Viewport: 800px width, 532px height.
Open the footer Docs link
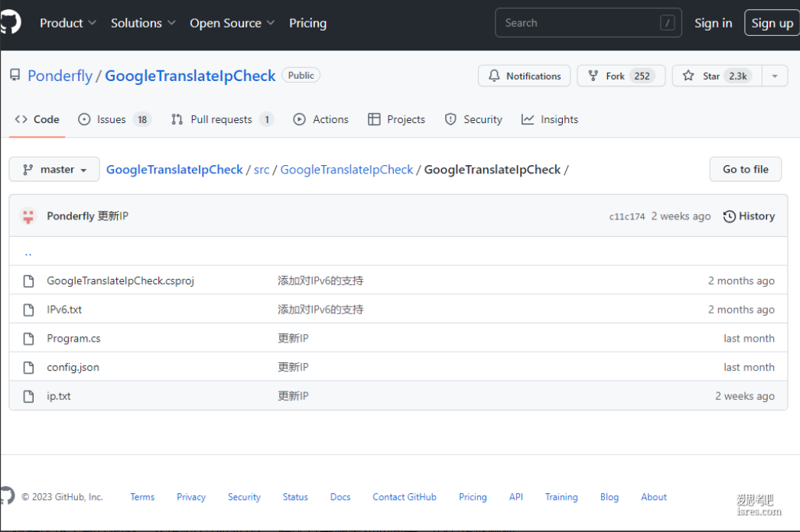click(340, 497)
